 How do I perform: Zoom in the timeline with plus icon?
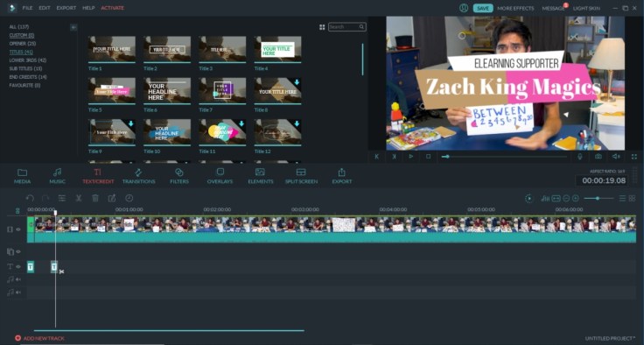576,198
